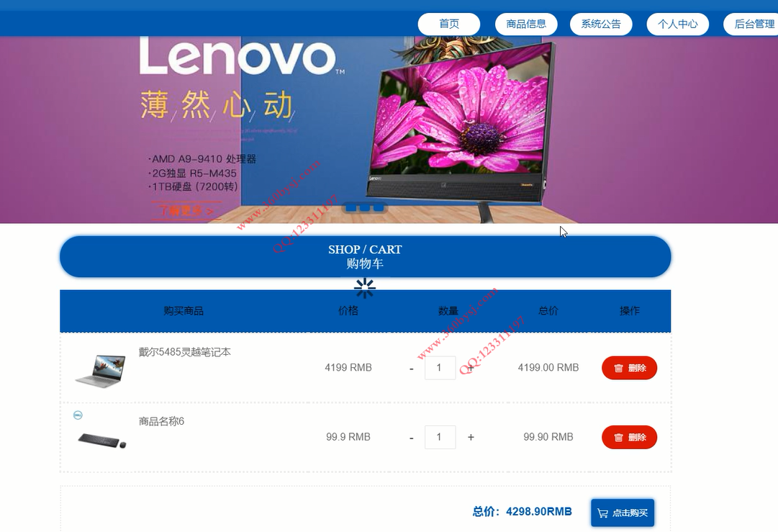Open the 戴尔5485灵越笔记本 product name
The image size is (778, 532).
click(x=184, y=352)
